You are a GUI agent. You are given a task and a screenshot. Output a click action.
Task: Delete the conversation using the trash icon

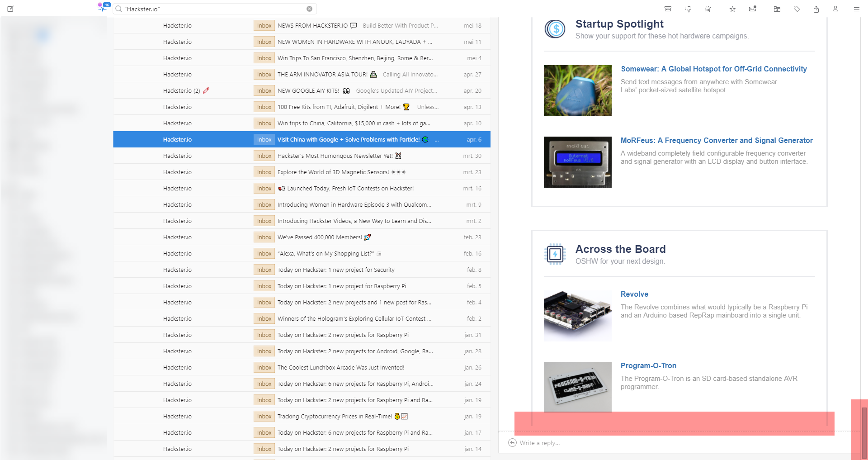708,9
